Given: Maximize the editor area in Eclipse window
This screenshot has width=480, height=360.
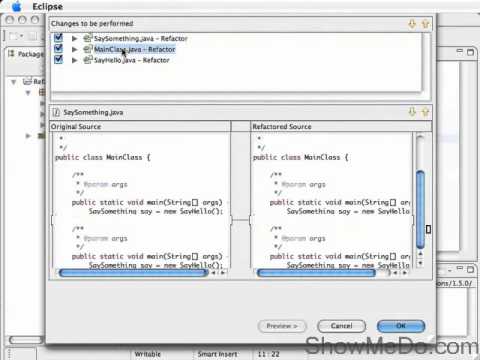Looking at the screenshot, I should [470, 52].
